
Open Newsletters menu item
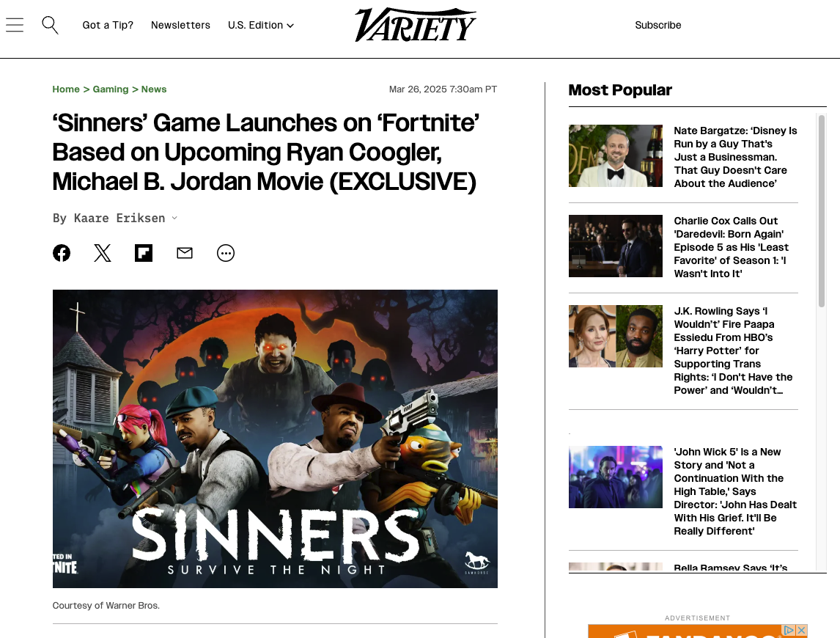point(180,25)
